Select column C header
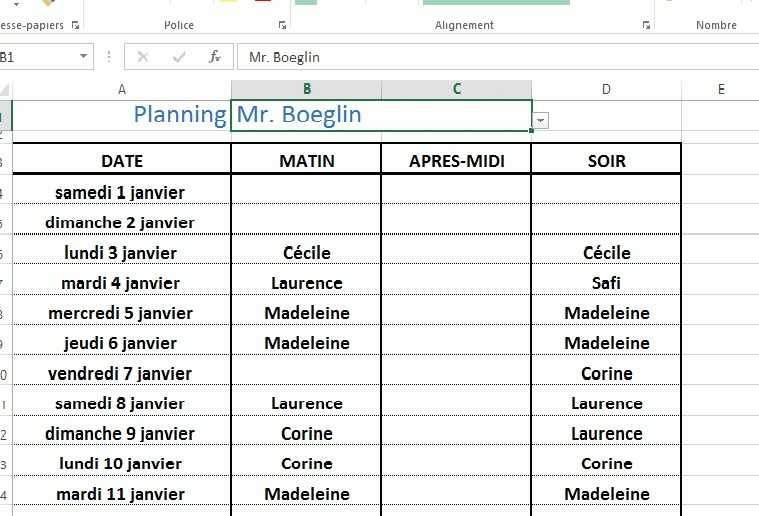 pos(457,89)
